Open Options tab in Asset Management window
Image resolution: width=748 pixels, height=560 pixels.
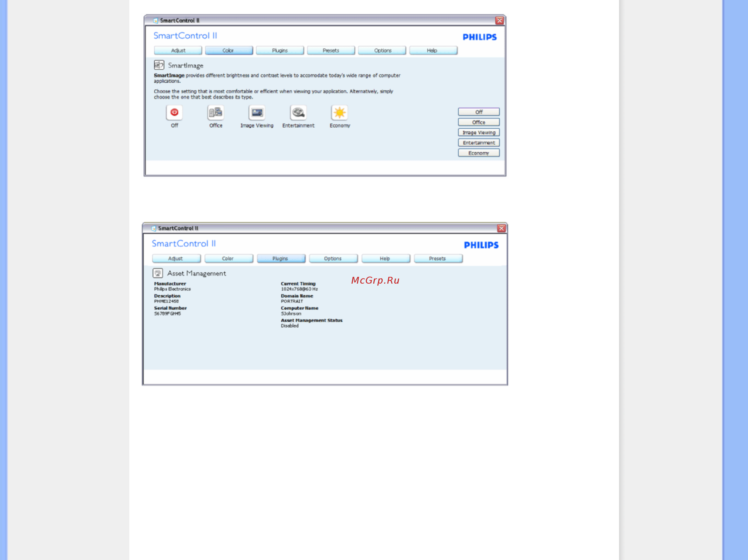coord(333,258)
